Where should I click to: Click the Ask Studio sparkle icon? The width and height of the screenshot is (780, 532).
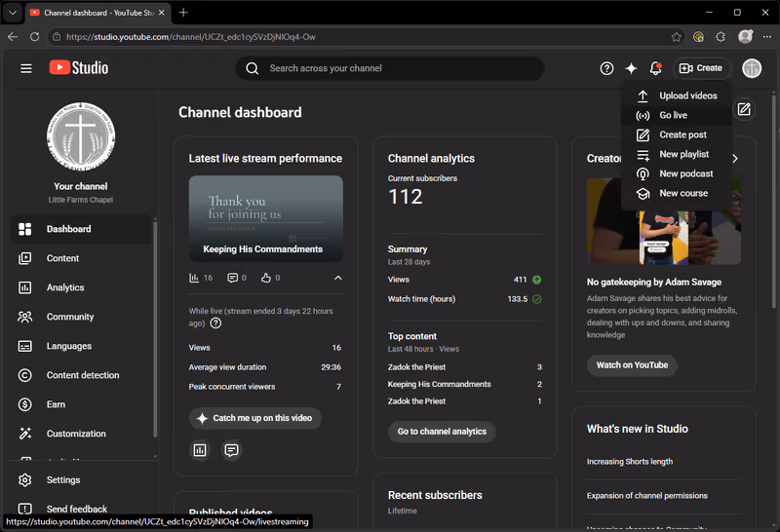pos(631,68)
